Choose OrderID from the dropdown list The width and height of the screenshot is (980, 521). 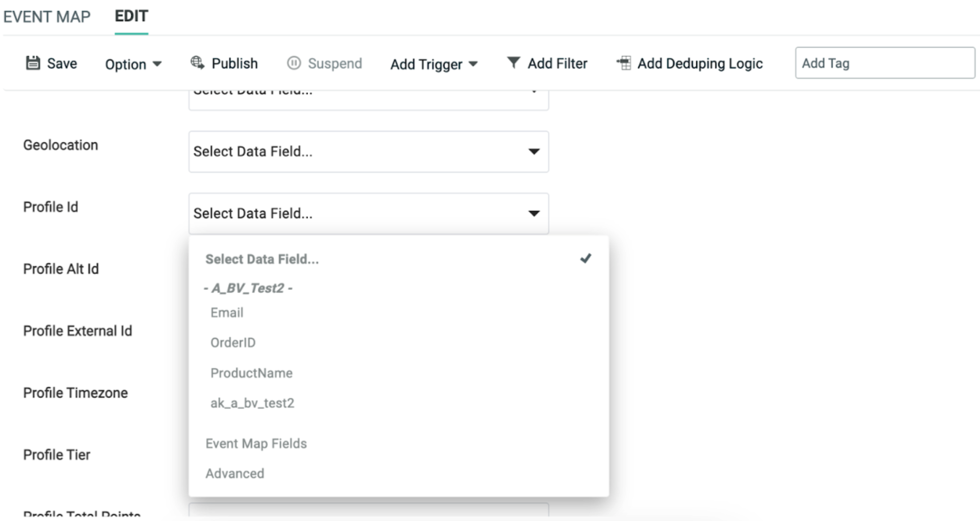point(233,343)
